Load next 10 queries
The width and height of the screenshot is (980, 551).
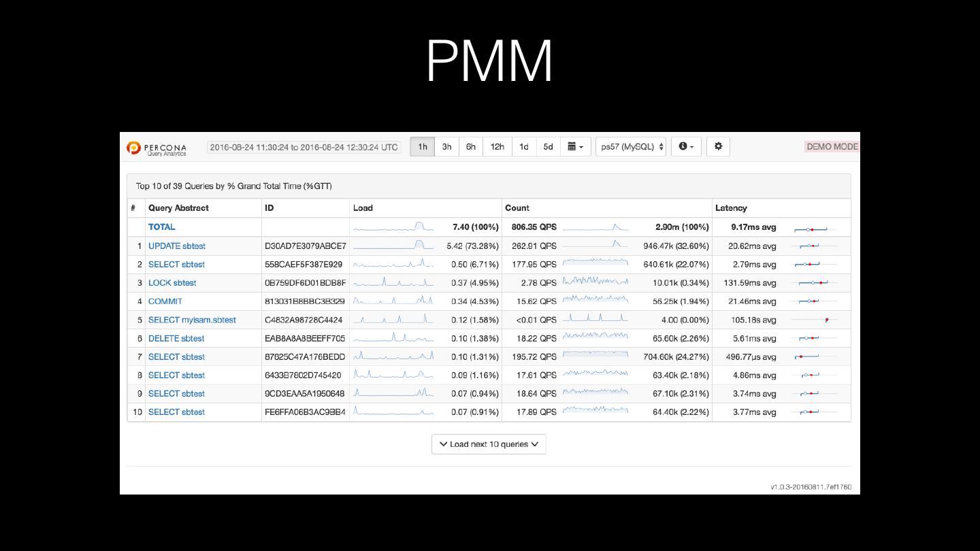tap(489, 444)
